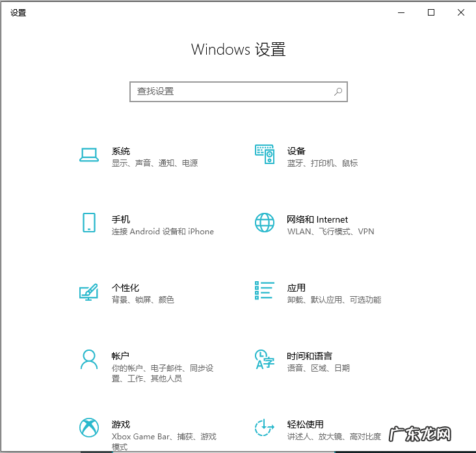The width and height of the screenshot is (476, 453).
Task: Click the 设备 keyboard and speaker icon
Action: click(x=265, y=154)
